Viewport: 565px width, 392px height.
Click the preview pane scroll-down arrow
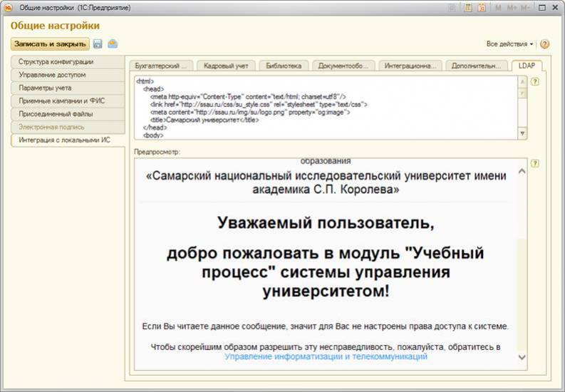pos(522,357)
